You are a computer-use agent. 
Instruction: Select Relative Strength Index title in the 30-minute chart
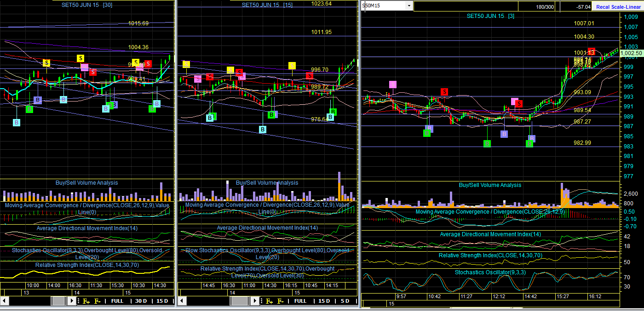pyautogui.click(x=87, y=265)
